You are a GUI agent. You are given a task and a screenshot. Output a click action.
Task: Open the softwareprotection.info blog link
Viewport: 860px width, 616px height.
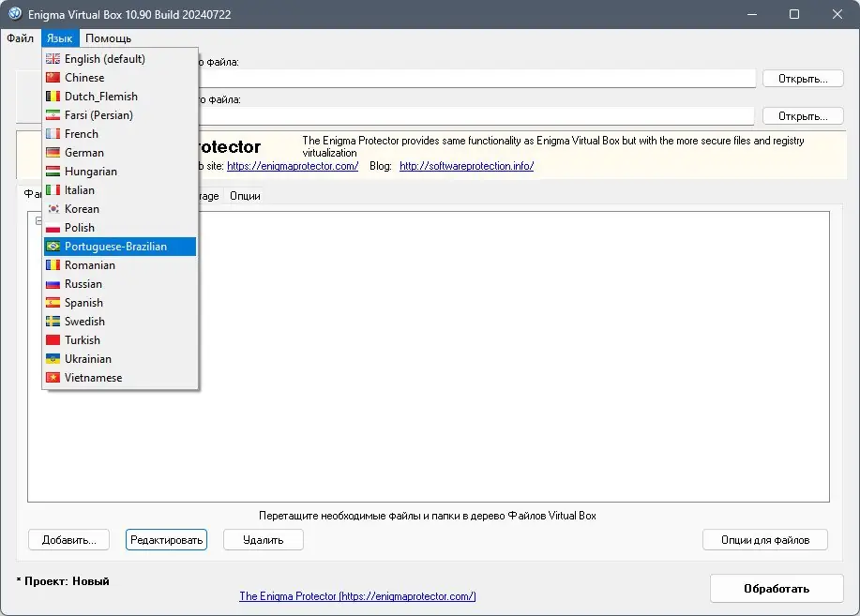[467, 166]
